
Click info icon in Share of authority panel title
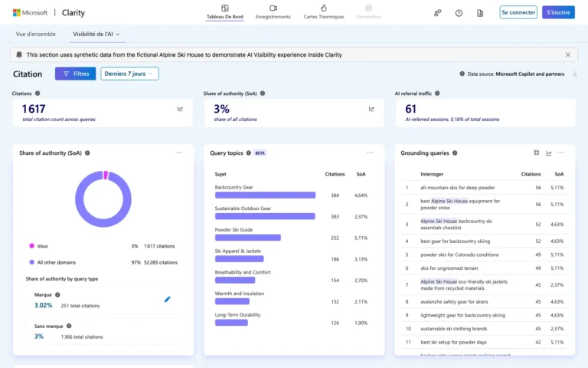[87, 153]
